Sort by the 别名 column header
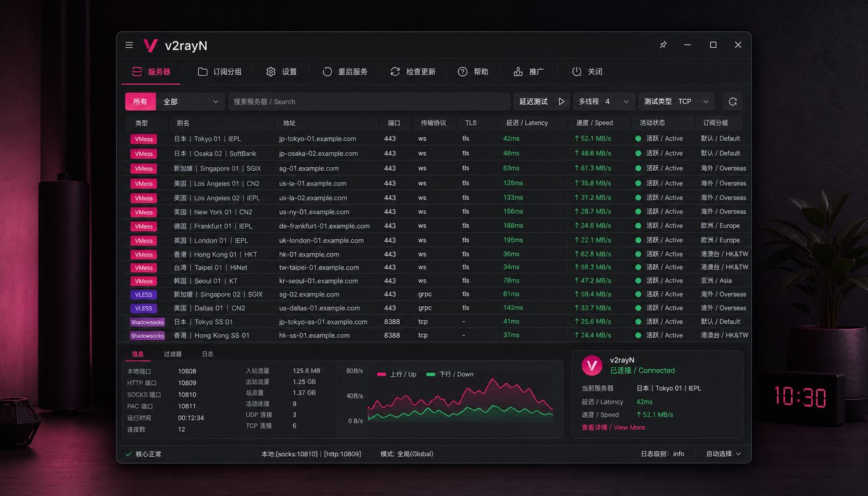This screenshot has width=868, height=496. (x=183, y=122)
